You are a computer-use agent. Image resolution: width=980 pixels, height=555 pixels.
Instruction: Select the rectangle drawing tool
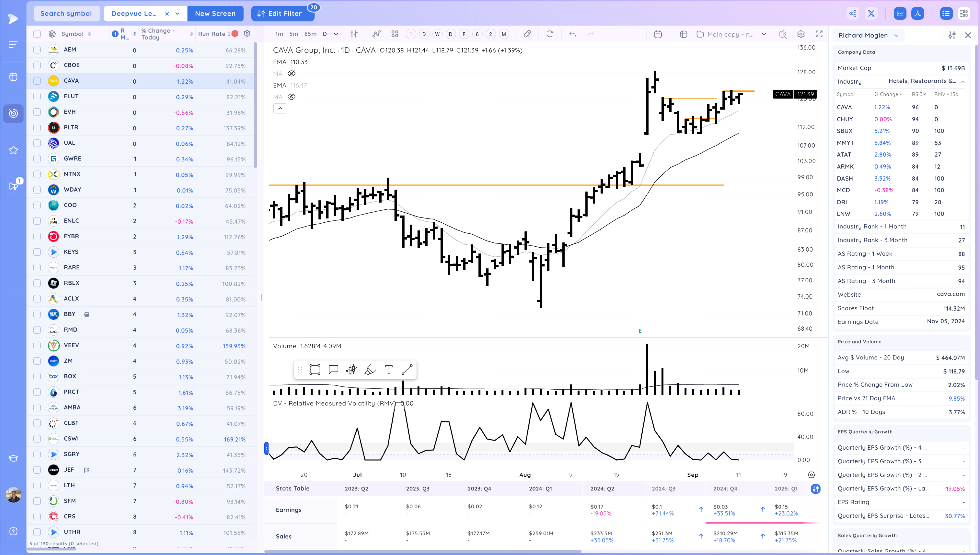coord(315,369)
